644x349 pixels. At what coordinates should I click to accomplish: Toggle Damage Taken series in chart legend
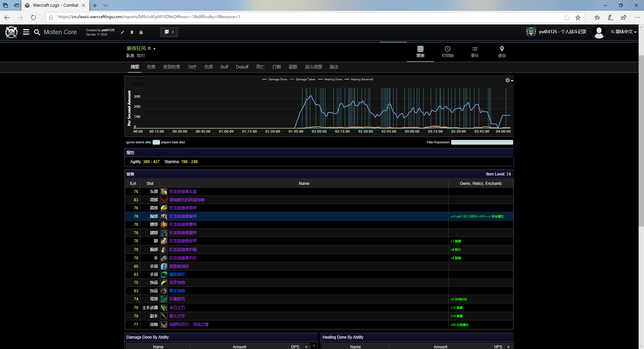click(305, 80)
